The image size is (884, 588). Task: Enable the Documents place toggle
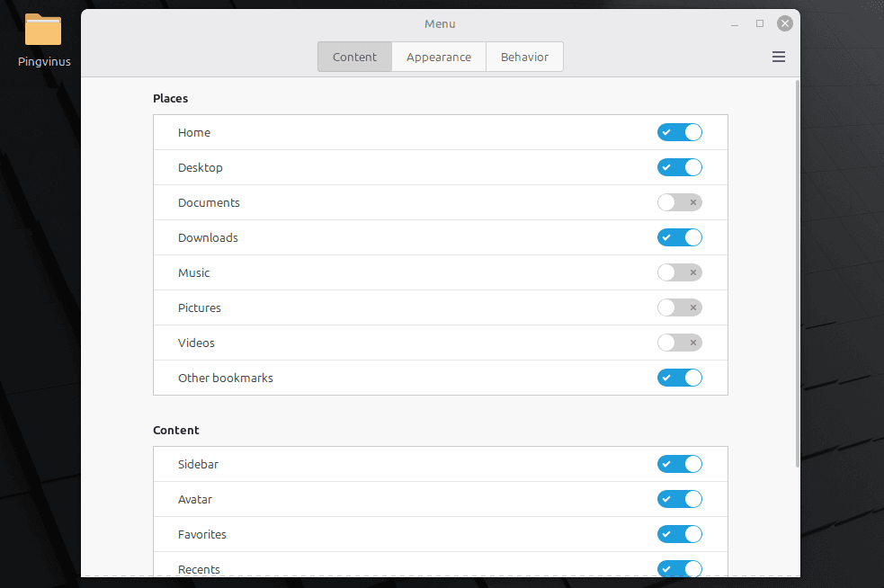[x=679, y=202]
